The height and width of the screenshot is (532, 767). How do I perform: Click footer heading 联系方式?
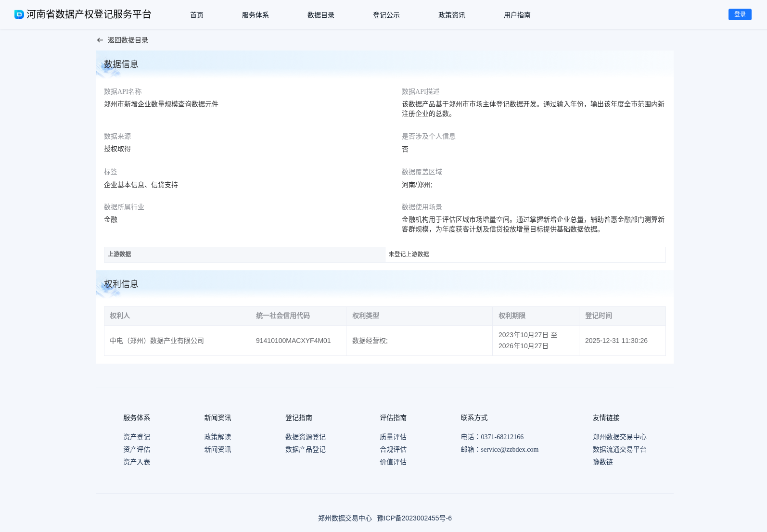click(x=474, y=418)
